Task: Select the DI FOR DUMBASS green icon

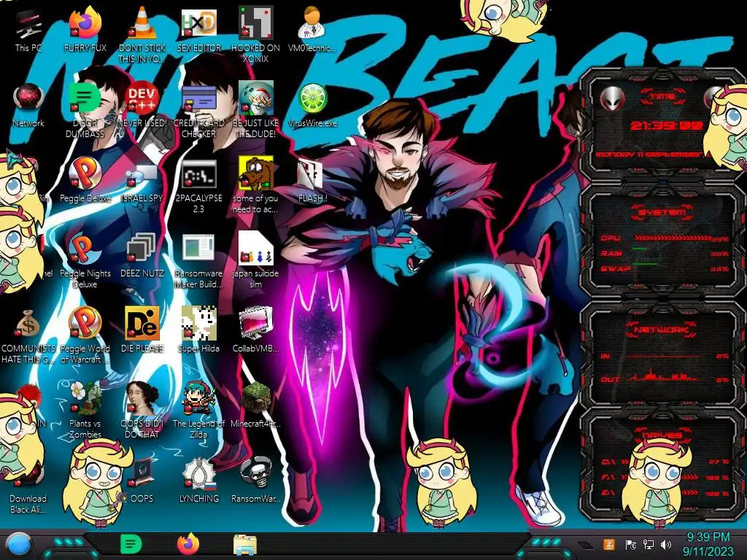Action: (x=85, y=111)
